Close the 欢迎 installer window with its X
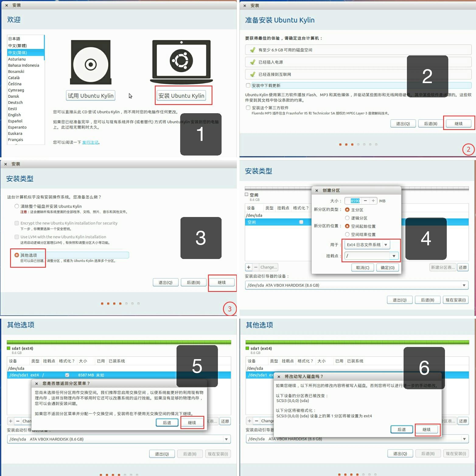This screenshot has height=476, width=476. [7, 5]
